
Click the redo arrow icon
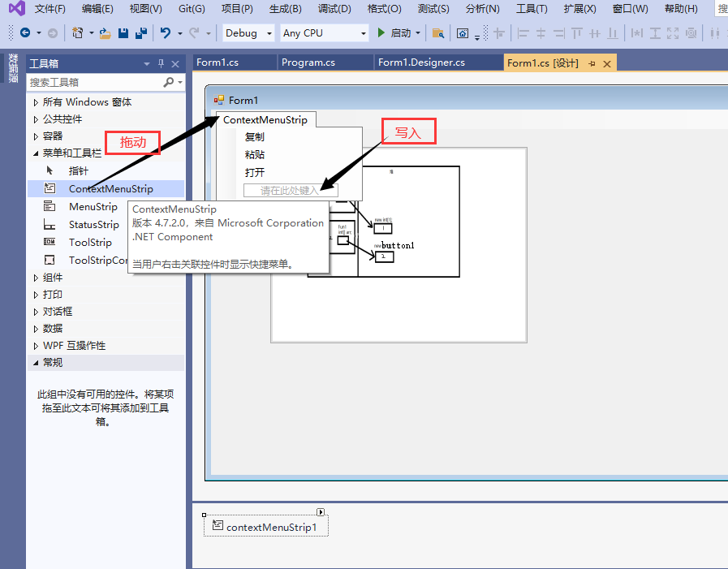(x=195, y=32)
